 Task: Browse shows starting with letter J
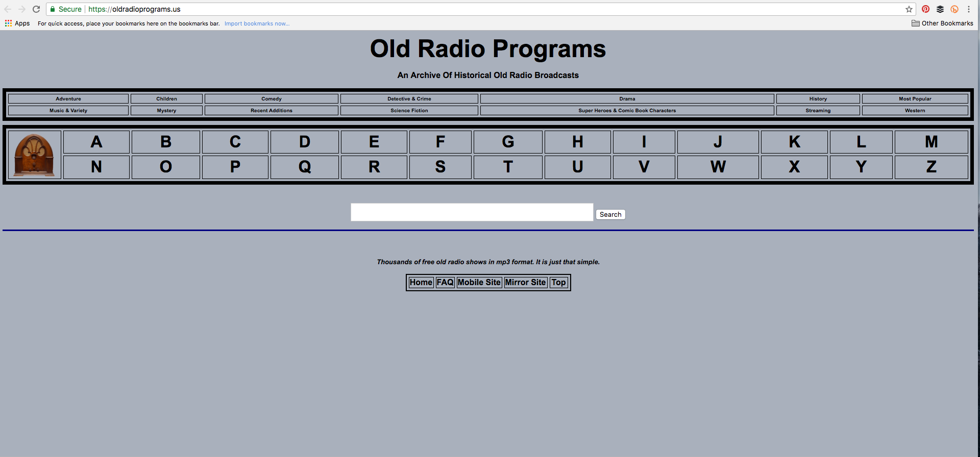click(718, 142)
